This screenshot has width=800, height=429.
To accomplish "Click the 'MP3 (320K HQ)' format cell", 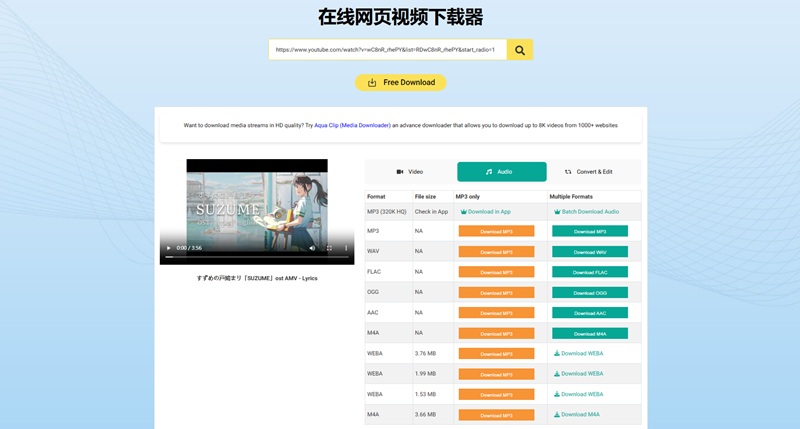I will click(x=387, y=212).
